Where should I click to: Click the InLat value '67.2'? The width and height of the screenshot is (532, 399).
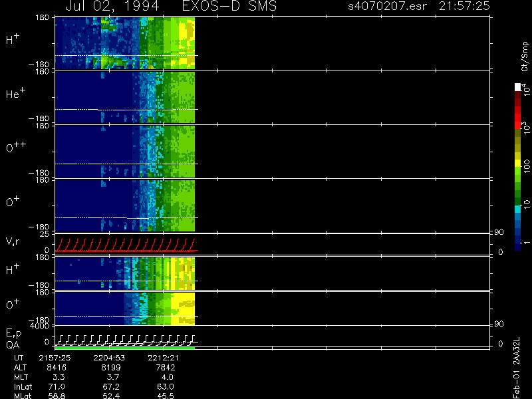[111, 386]
